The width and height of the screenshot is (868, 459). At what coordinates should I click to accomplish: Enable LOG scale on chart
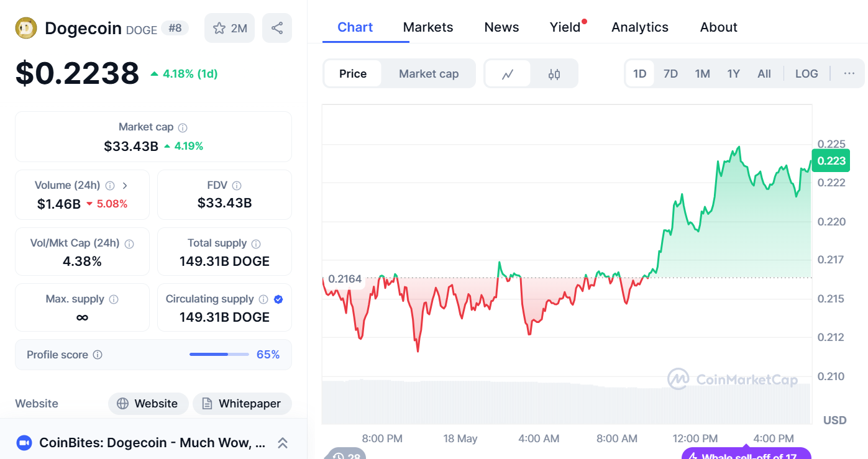click(x=806, y=74)
